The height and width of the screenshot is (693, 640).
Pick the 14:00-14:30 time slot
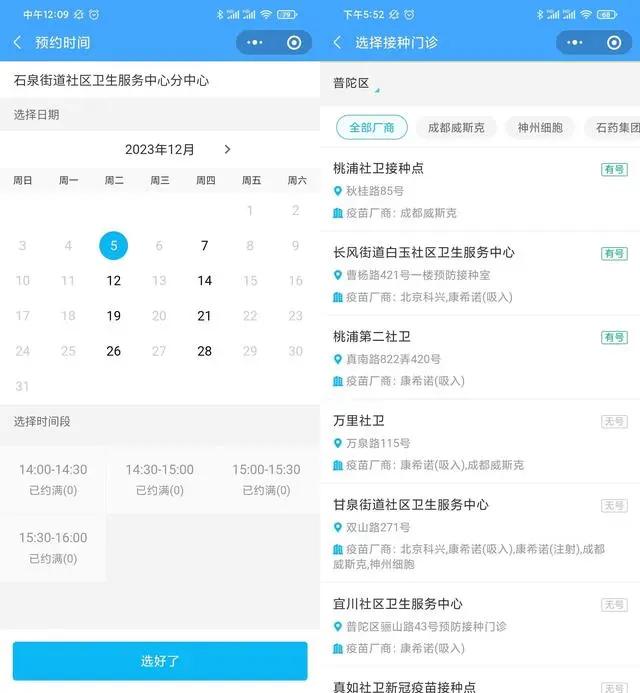point(53,479)
